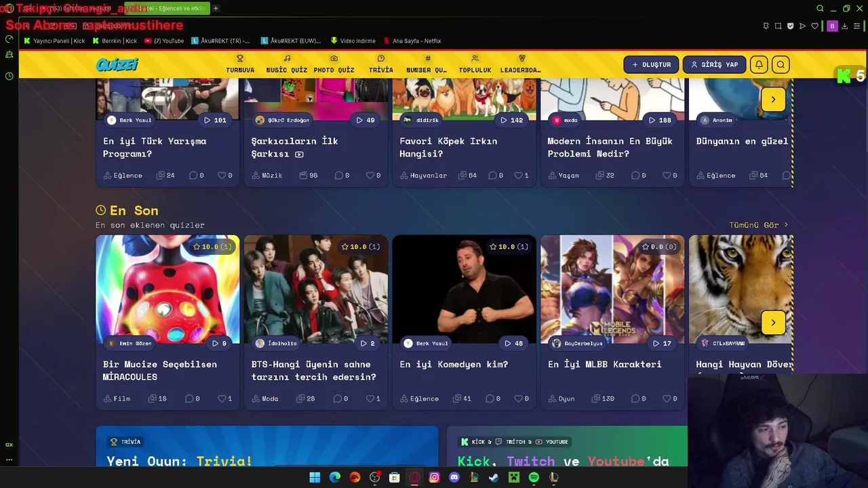
Task: Like the En iyi Komedyen heart icon
Action: 518,399
